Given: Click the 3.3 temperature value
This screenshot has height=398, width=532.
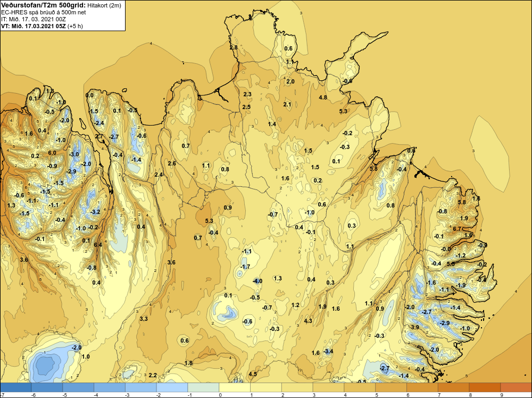Looking at the screenshot, I should (144, 319).
